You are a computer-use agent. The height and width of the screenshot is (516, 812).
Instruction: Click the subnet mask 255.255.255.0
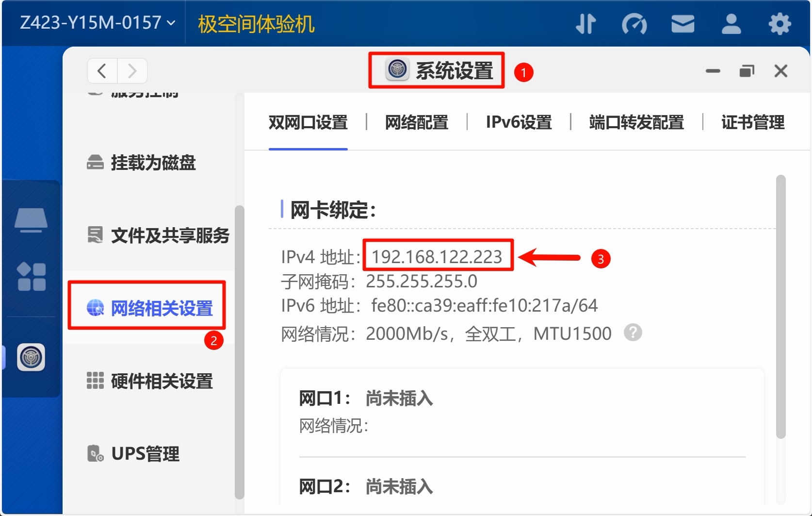click(x=422, y=281)
